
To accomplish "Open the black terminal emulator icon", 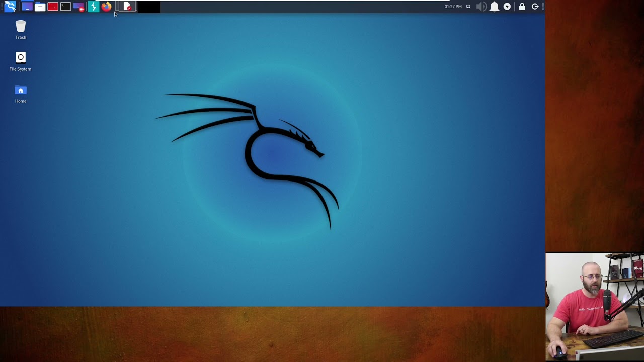I will click(65, 7).
